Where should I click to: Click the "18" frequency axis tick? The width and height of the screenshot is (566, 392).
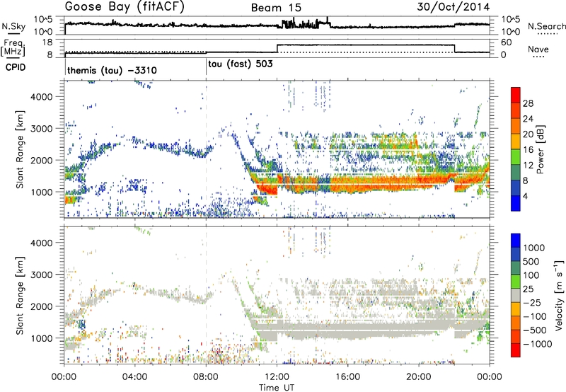47,42
